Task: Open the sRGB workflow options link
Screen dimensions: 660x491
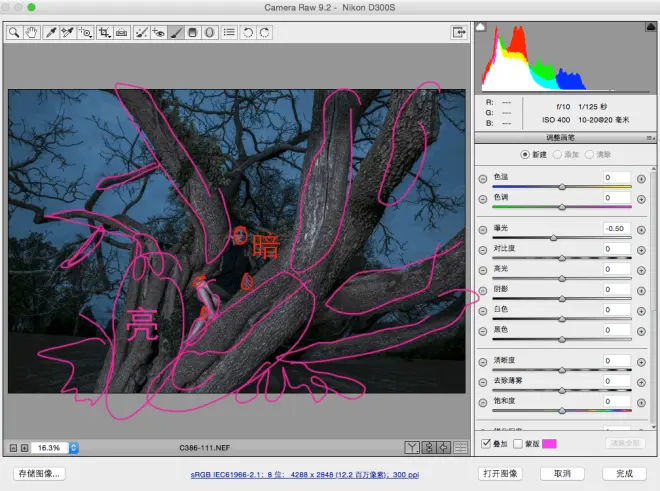Action: tap(305, 475)
